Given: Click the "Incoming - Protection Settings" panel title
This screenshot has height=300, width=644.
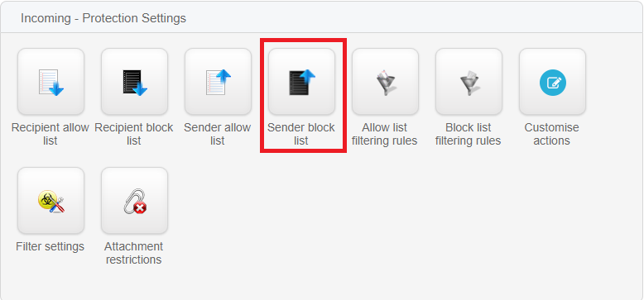Looking at the screenshot, I should (x=103, y=18).
